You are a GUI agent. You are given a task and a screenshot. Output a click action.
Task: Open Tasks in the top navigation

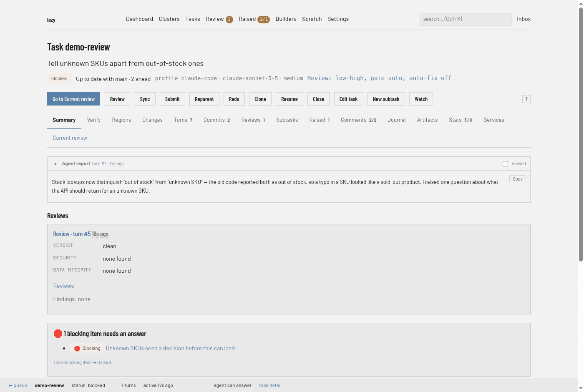pos(193,19)
